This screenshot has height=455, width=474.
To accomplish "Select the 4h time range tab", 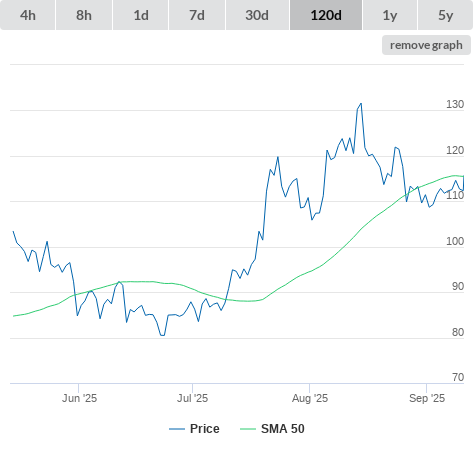I will pyautogui.click(x=28, y=15).
